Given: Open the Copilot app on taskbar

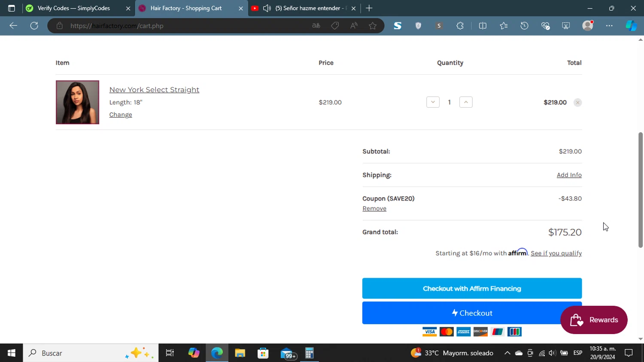Looking at the screenshot, I should point(194,353).
